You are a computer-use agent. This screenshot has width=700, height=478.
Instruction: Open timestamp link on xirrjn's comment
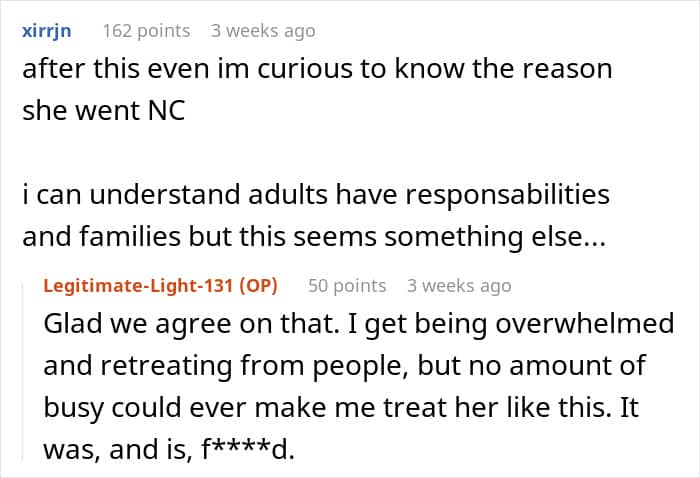coord(263,31)
